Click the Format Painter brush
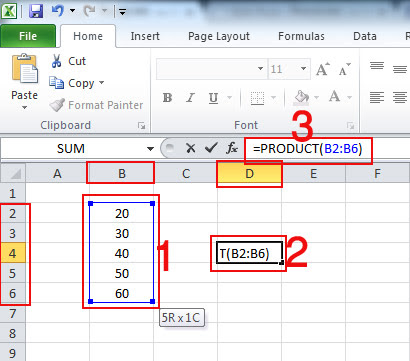Image resolution: width=410 pixels, height=361 pixels. point(57,105)
